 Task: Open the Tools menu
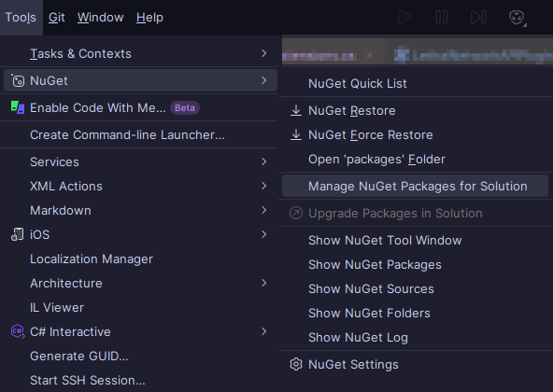21,18
